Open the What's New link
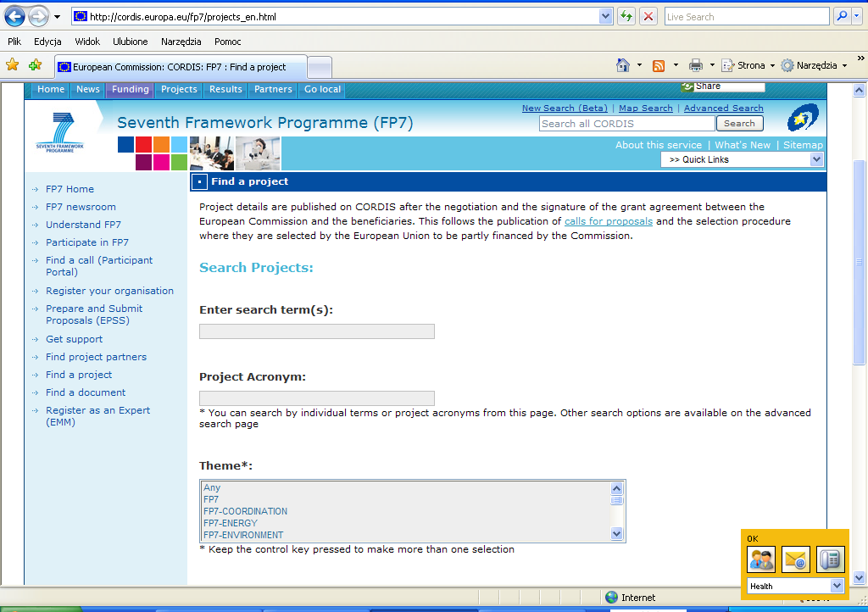The image size is (868, 612). point(743,145)
